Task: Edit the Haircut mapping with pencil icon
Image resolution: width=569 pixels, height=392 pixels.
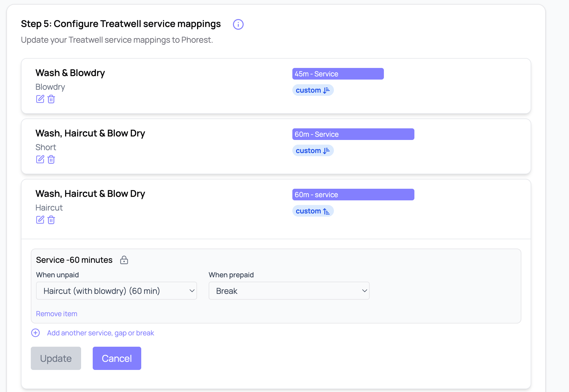Action: click(x=40, y=220)
